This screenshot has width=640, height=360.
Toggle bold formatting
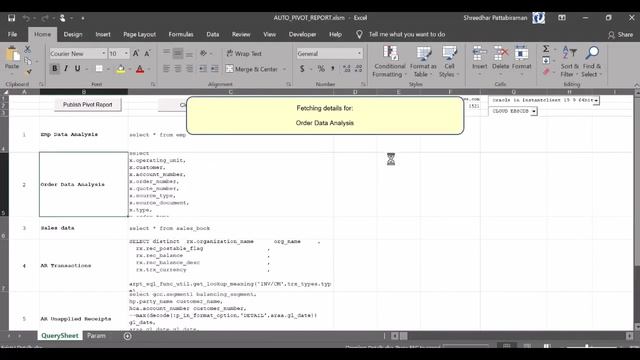point(55,69)
